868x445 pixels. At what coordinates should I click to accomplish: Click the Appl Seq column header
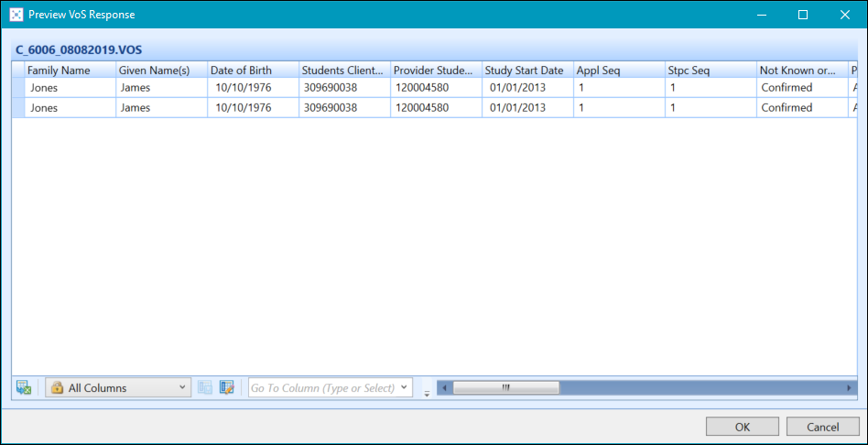620,71
